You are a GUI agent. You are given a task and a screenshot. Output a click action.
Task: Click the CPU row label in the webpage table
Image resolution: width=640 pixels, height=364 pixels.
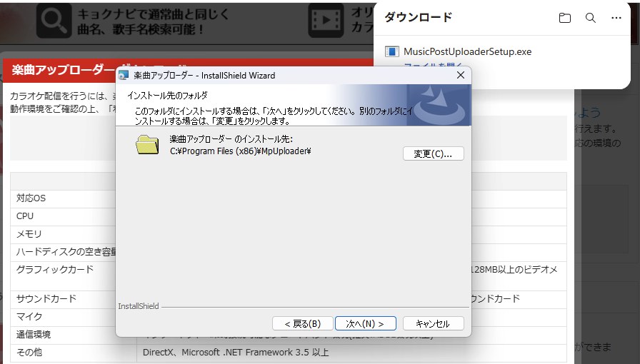click(25, 216)
